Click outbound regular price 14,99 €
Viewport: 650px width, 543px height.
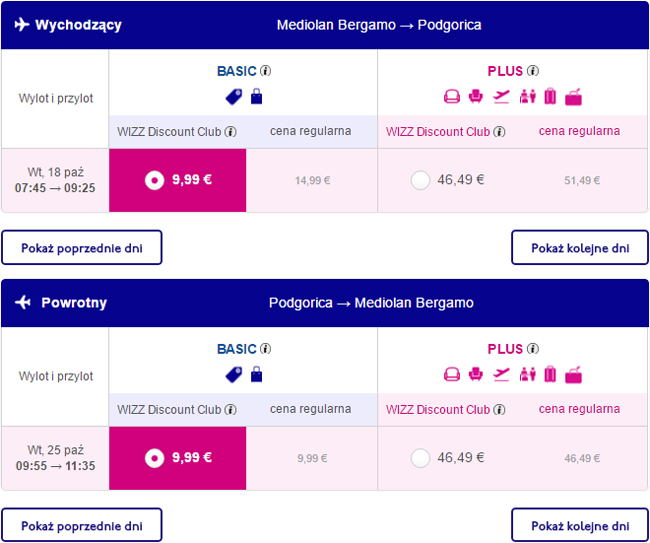[312, 181]
